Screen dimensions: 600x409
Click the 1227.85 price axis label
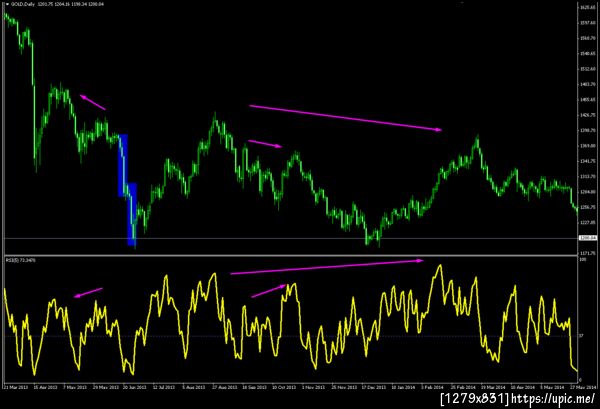(588, 222)
